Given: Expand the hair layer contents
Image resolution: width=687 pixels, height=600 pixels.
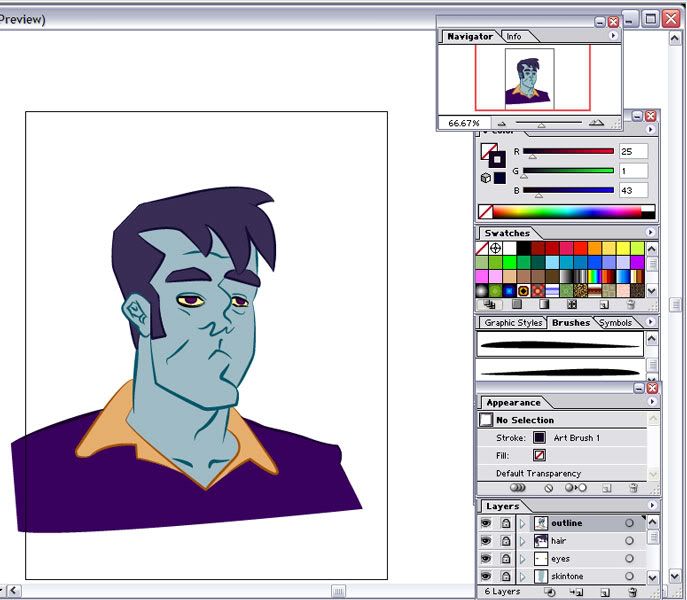Looking at the screenshot, I should pos(522,541).
